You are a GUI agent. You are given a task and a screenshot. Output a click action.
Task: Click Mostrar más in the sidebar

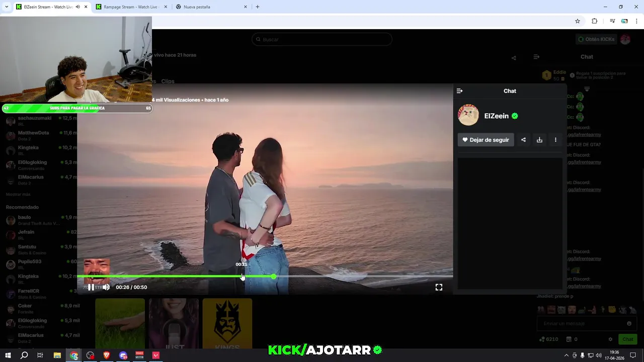click(18, 194)
